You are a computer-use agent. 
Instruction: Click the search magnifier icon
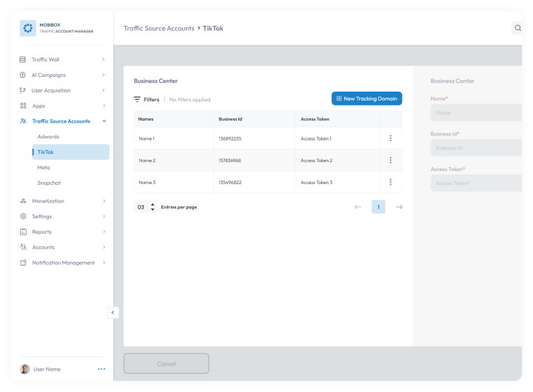[517, 28]
